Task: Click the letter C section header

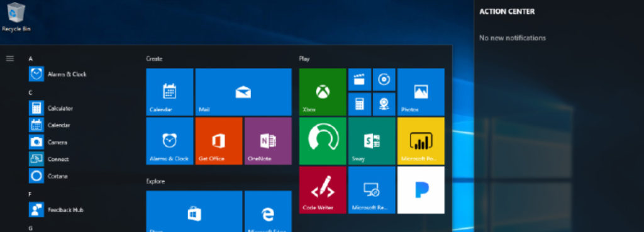Action: (31, 93)
